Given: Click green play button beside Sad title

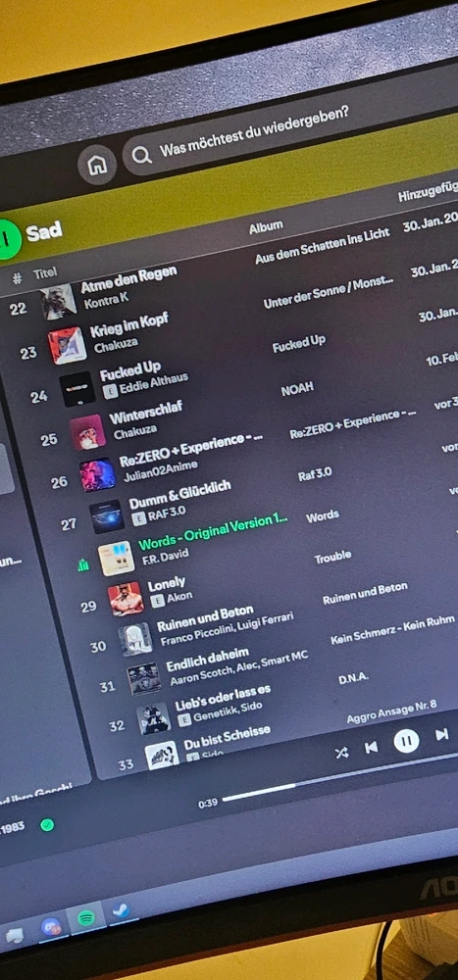Looking at the screenshot, I should 6,239.
